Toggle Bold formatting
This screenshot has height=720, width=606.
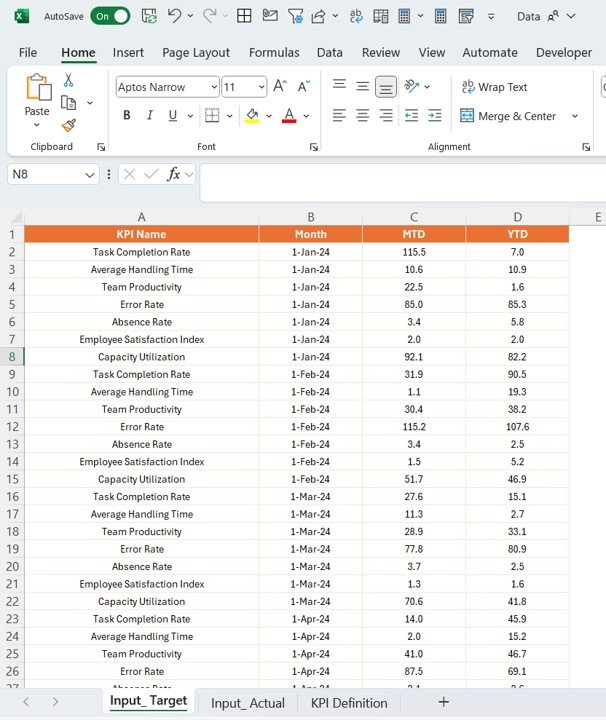click(x=127, y=115)
